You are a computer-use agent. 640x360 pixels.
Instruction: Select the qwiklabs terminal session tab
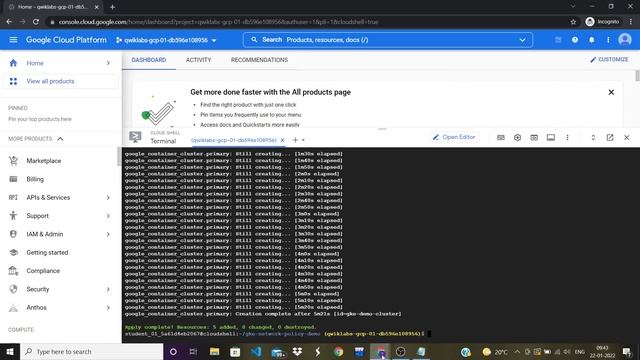coord(234,140)
